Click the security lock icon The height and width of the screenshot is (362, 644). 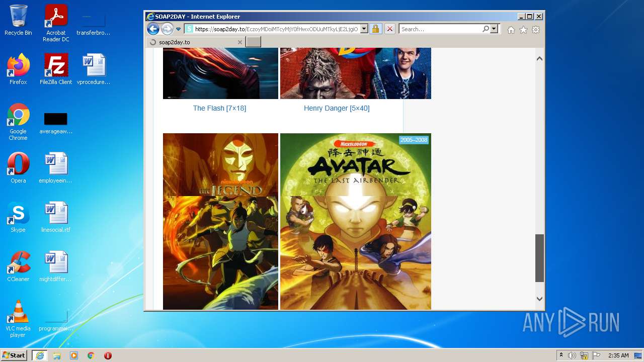(375, 29)
